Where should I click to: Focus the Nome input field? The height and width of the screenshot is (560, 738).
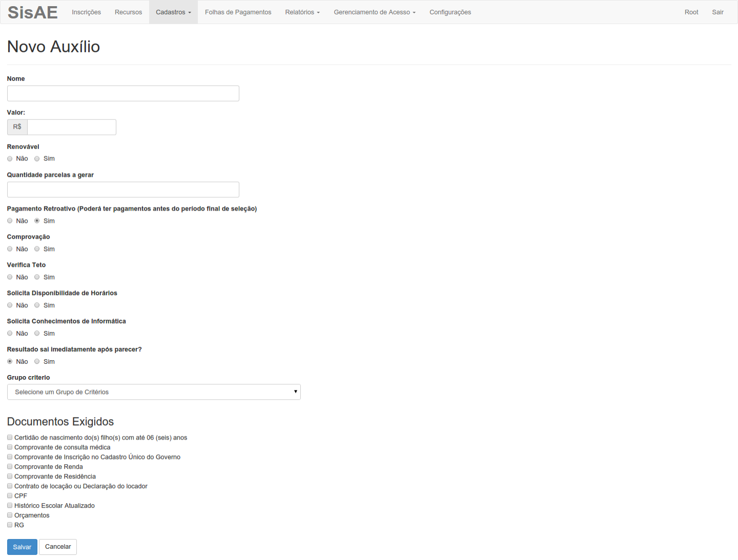point(123,93)
